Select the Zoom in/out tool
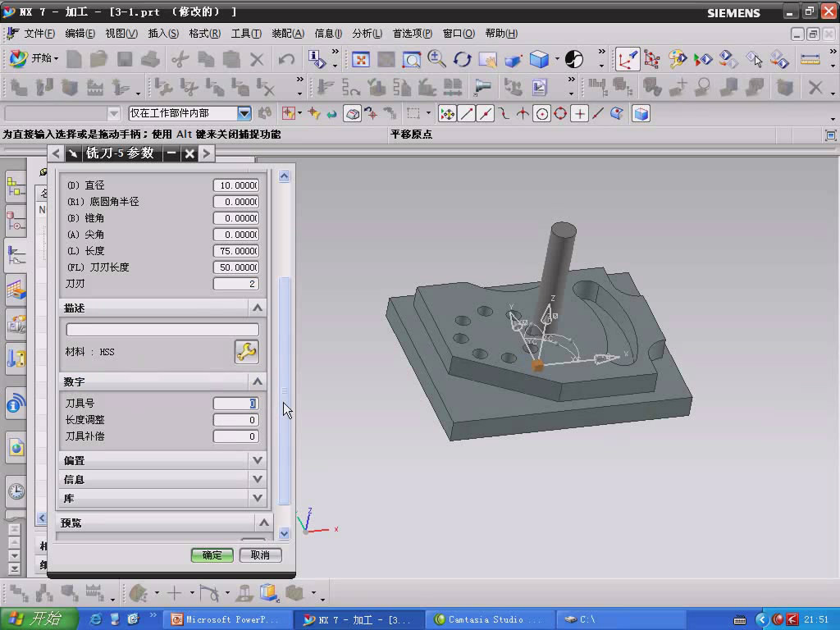Viewport: 840px width, 630px height. [436, 59]
